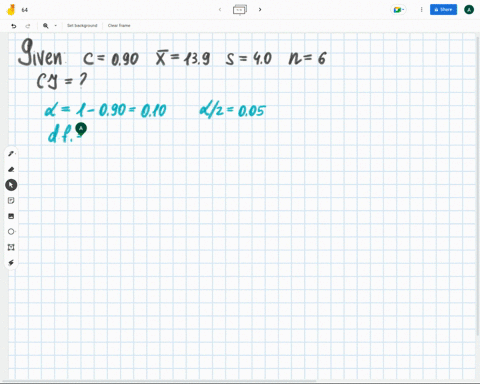Click the horizontal scrollbar at the bottom

click(x=158, y=381)
